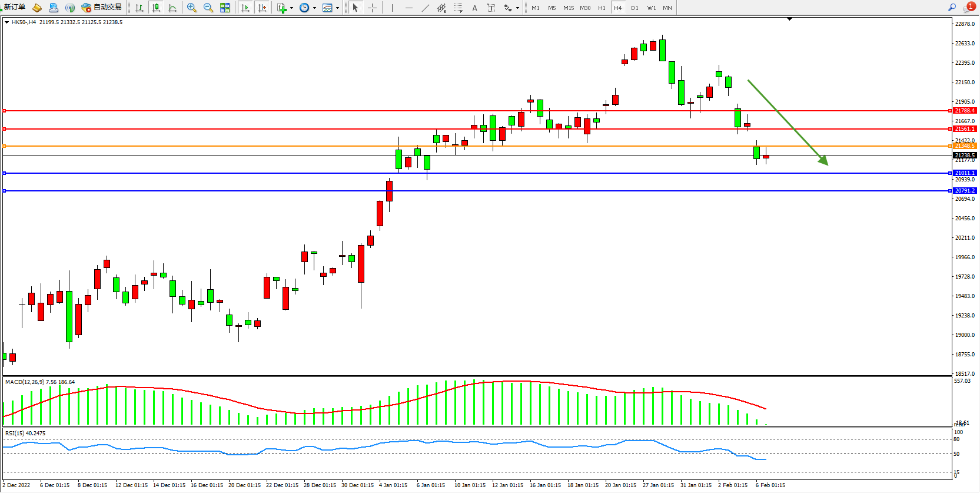Switch to the D1 timeframe
The width and height of the screenshot is (980, 493).
click(x=634, y=8)
